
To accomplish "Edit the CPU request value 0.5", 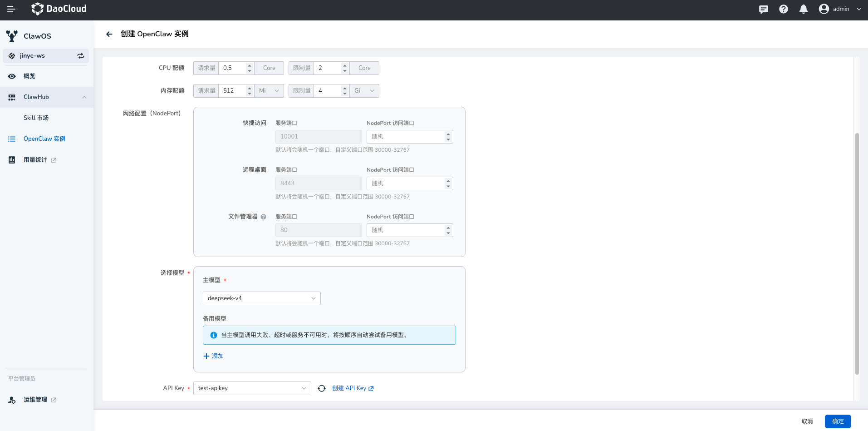I will (232, 68).
